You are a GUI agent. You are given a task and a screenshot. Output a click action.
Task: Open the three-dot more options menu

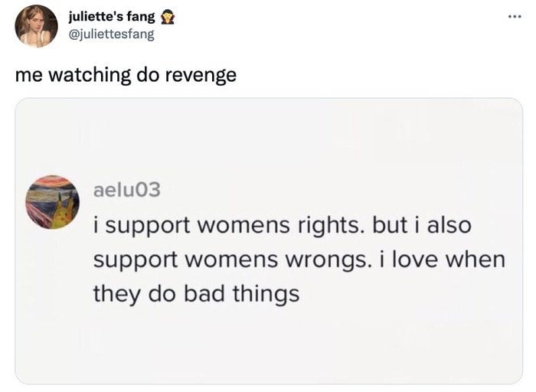(x=515, y=16)
